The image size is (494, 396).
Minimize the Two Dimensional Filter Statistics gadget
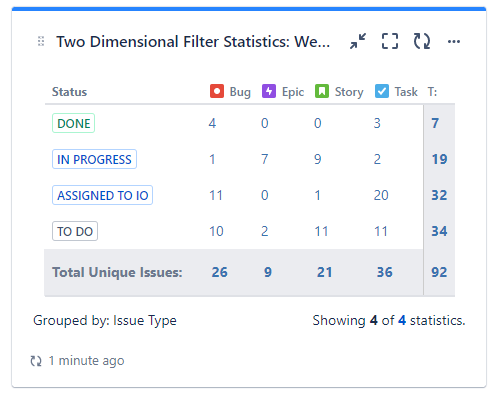pos(358,41)
